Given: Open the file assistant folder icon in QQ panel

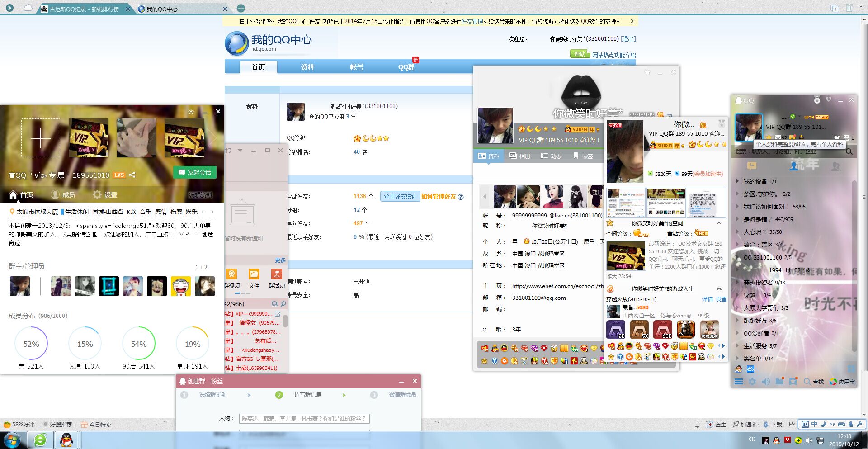Looking at the screenshot, I should (x=779, y=382).
